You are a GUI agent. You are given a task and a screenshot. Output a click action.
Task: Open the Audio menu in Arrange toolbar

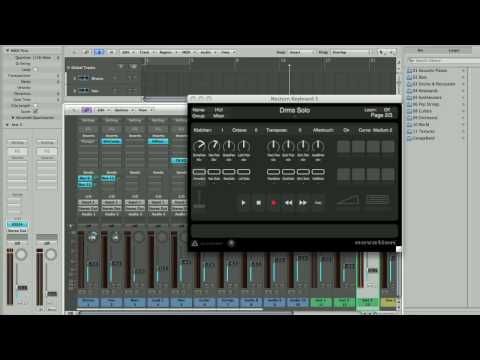click(208, 52)
